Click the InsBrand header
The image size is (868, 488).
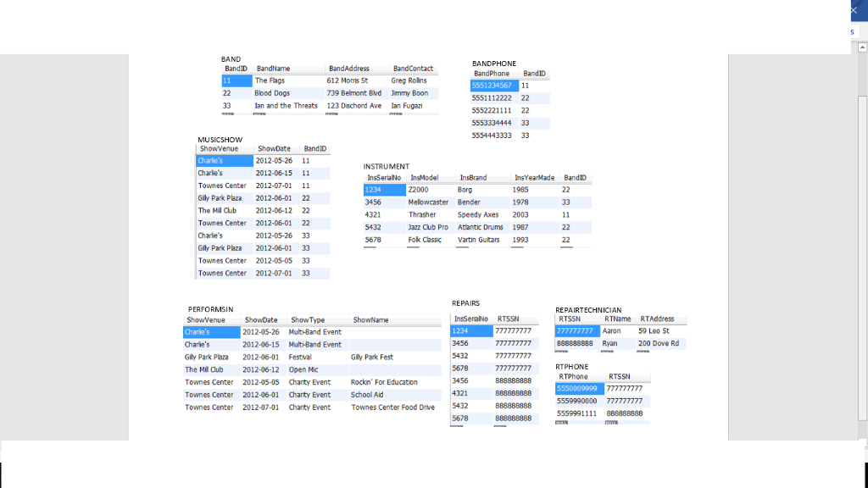coord(471,177)
